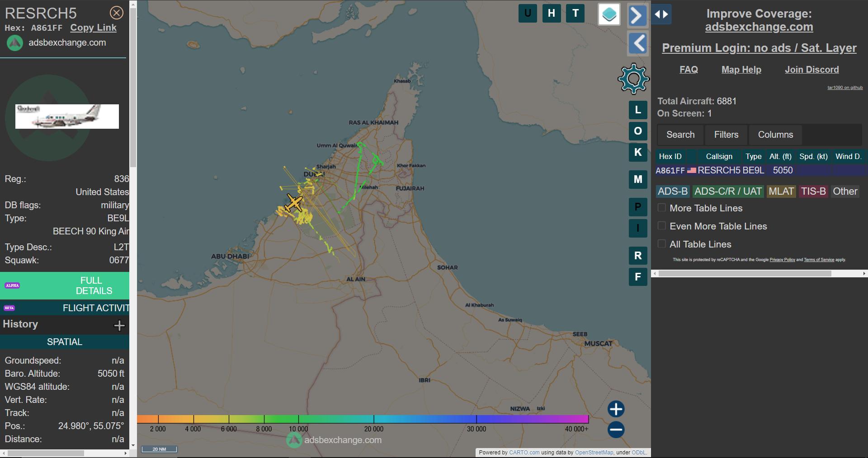Open the FAQ link

[689, 70]
